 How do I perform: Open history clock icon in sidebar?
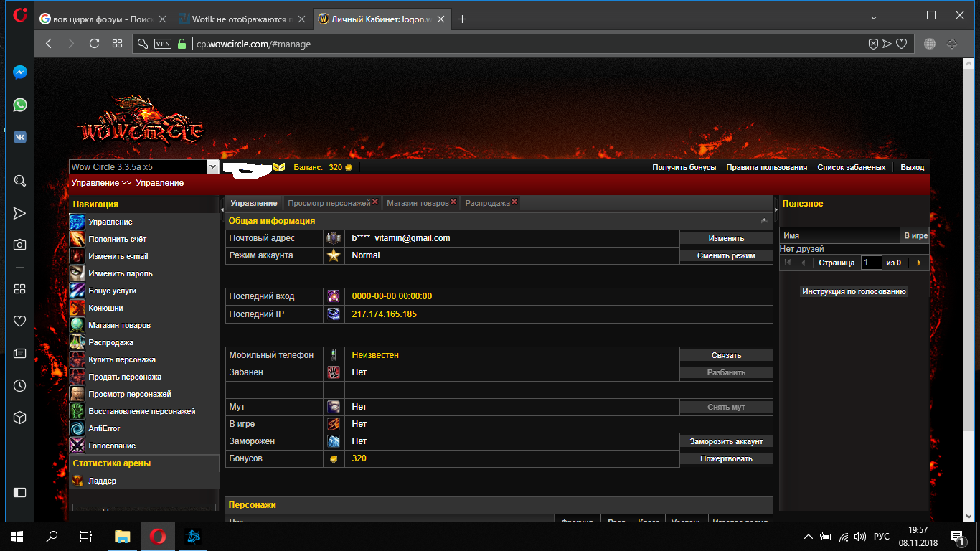[20, 385]
